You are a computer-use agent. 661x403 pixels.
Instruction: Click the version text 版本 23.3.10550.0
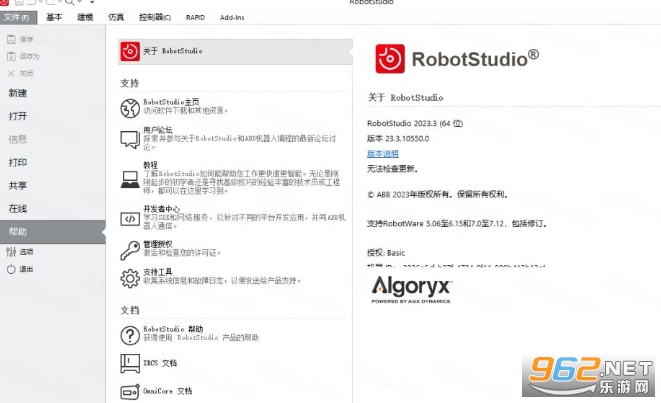[x=398, y=138]
